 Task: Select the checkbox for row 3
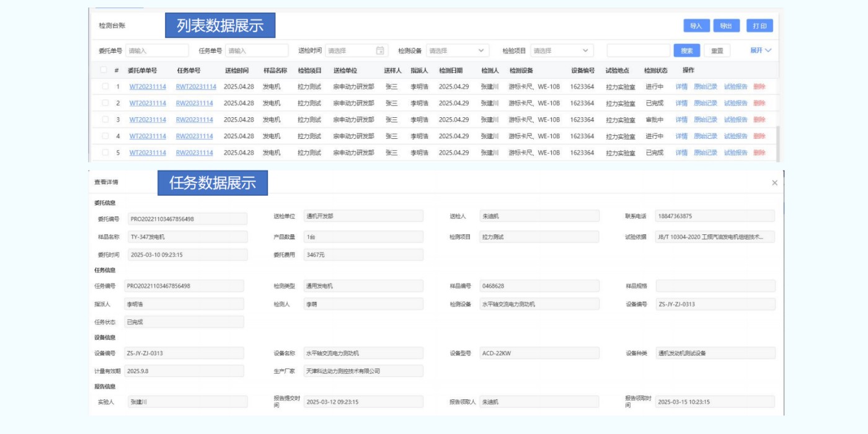(105, 120)
